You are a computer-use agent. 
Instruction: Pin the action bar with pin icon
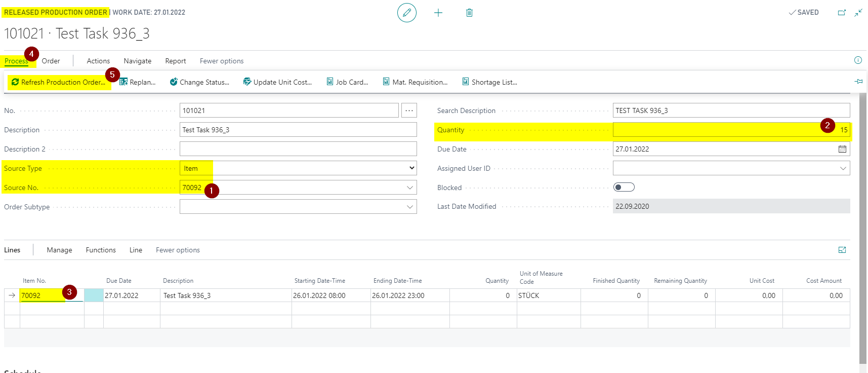858,82
